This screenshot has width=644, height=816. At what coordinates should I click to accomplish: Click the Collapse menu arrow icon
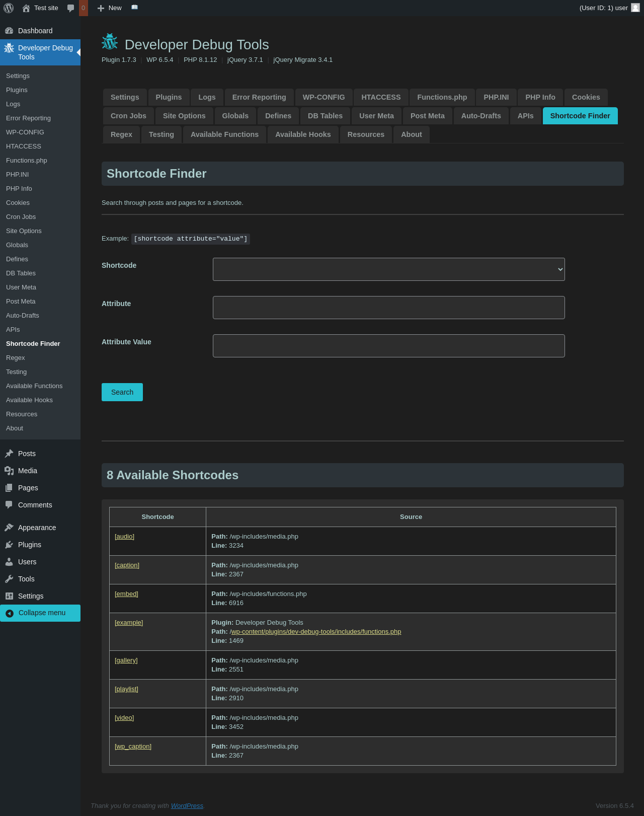tap(10, 613)
